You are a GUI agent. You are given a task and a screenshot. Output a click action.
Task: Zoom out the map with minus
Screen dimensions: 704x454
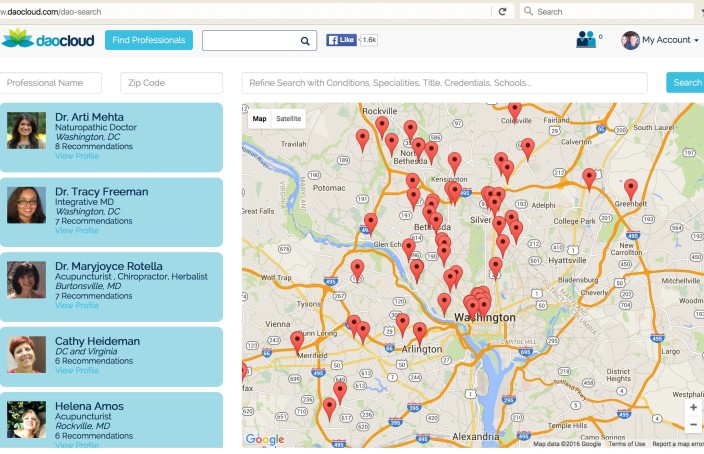[693, 424]
